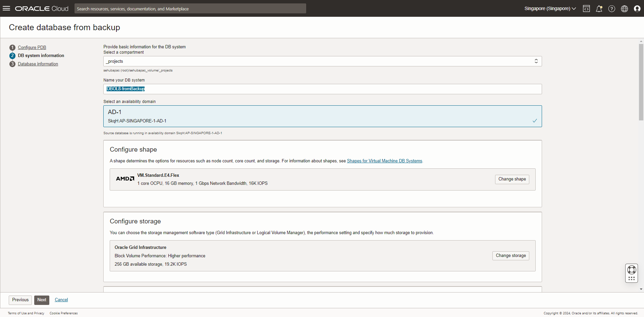Image resolution: width=644 pixels, height=317 pixels.
Task: Open Cookie Preferences link
Action: pos(64,313)
